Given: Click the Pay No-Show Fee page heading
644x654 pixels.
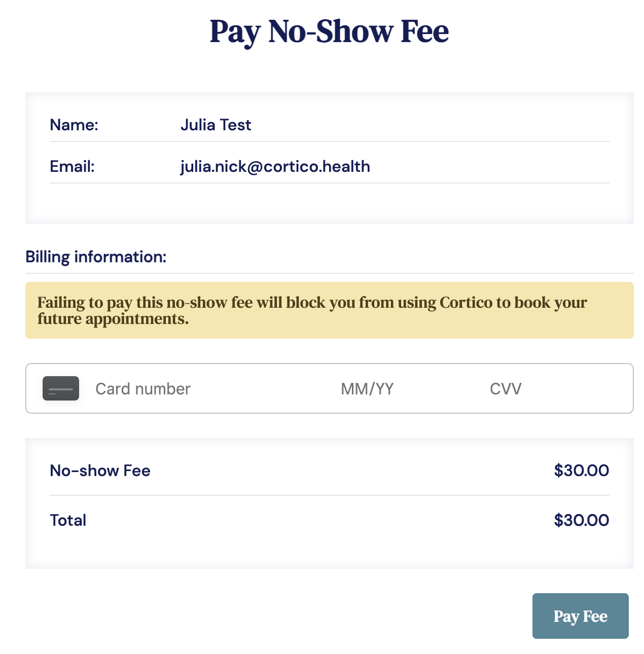Looking at the screenshot, I should [329, 31].
